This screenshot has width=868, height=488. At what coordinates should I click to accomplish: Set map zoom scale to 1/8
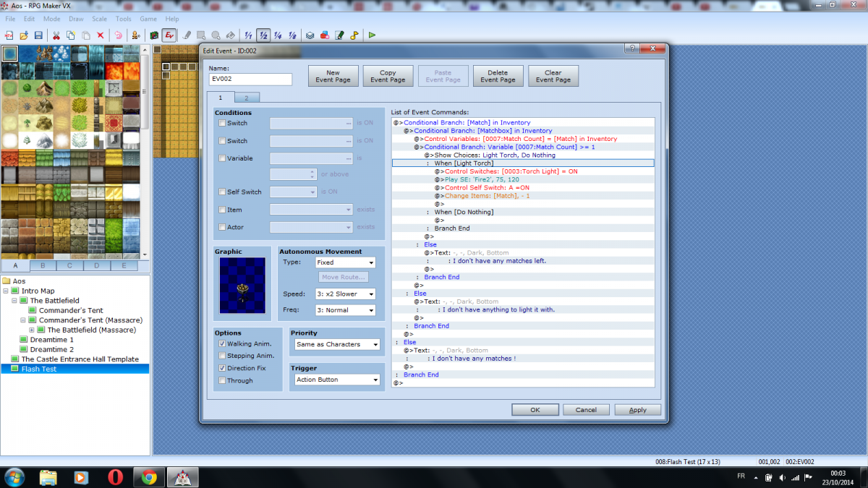(292, 35)
